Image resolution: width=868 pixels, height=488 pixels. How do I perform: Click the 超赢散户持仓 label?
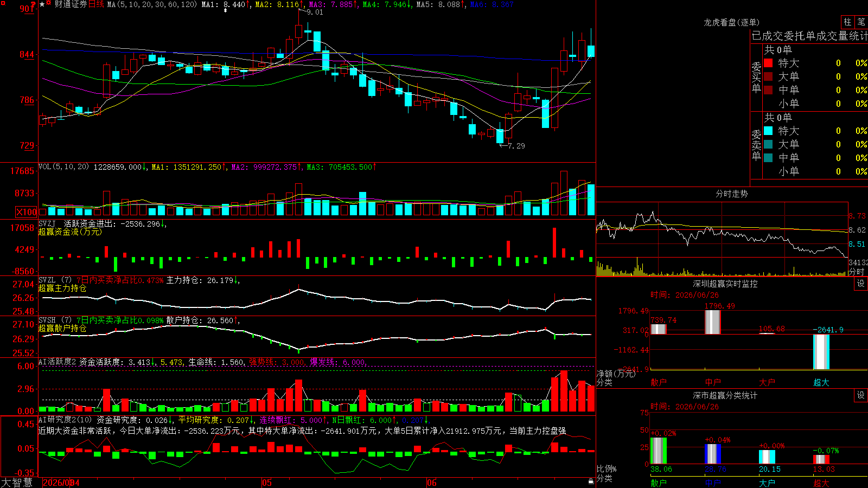[62, 328]
